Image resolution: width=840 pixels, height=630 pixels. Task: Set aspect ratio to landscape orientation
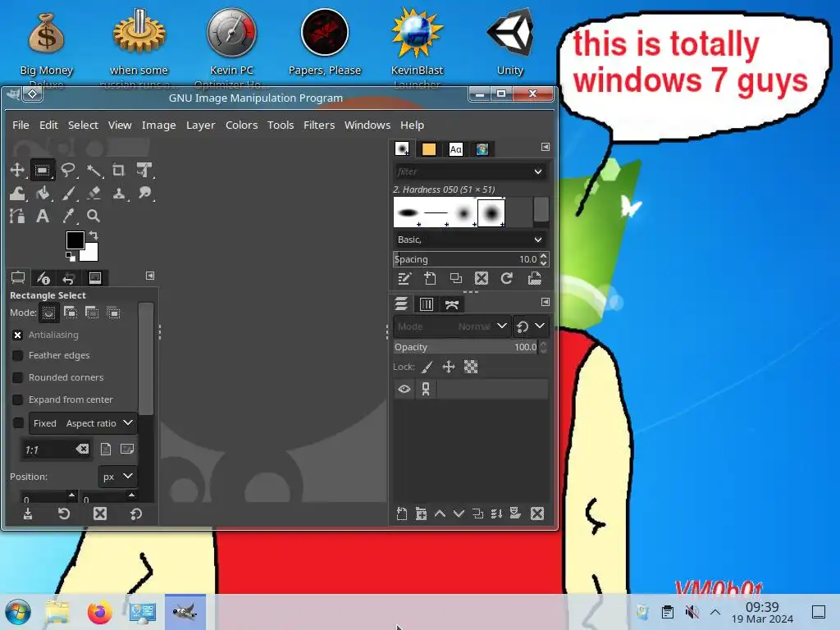(x=127, y=449)
